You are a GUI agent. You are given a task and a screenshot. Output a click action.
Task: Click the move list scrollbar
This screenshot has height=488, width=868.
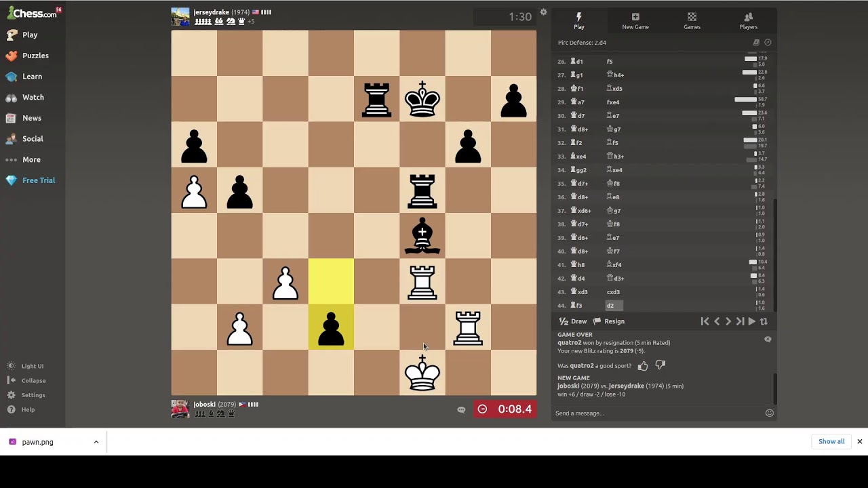coord(775,254)
